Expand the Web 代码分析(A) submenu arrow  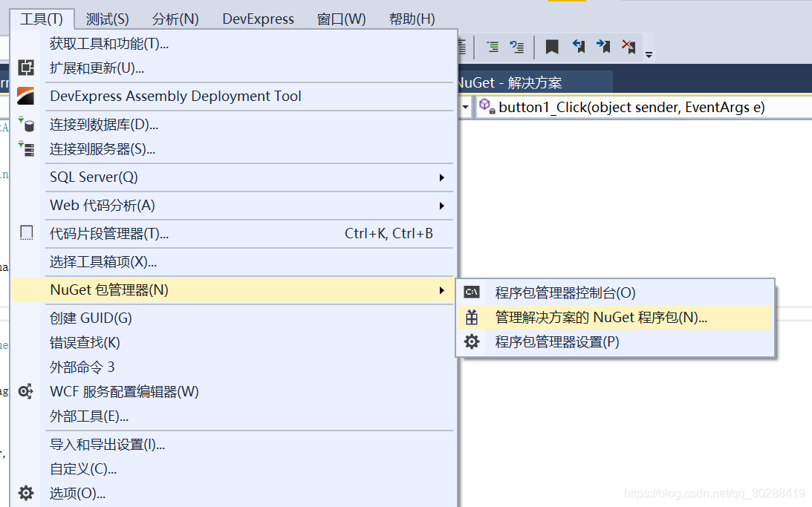[x=442, y=206]
